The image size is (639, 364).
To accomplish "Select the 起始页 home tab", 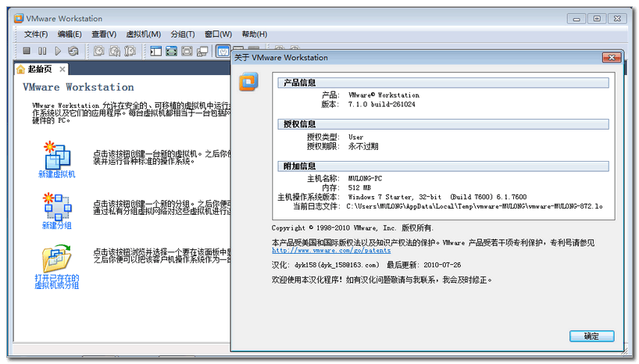I will (40, 70).
